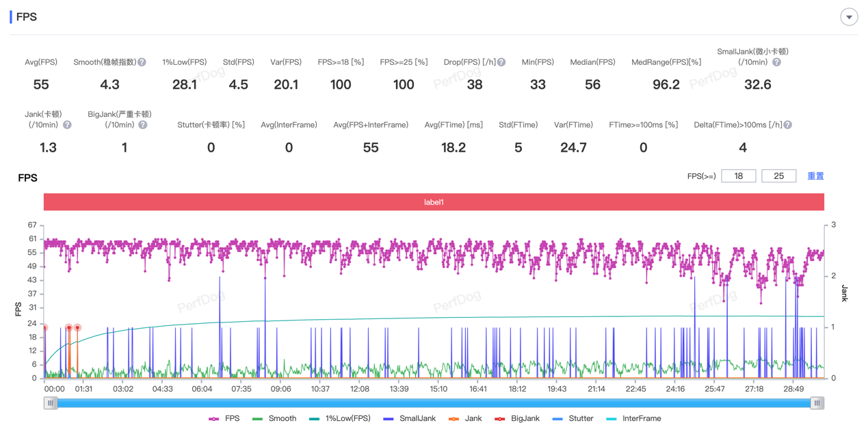Open help icon next to Jank(卡顿) (/10min)
The image size is (868, 425).
pyautogui.click(x=67, y=125)
